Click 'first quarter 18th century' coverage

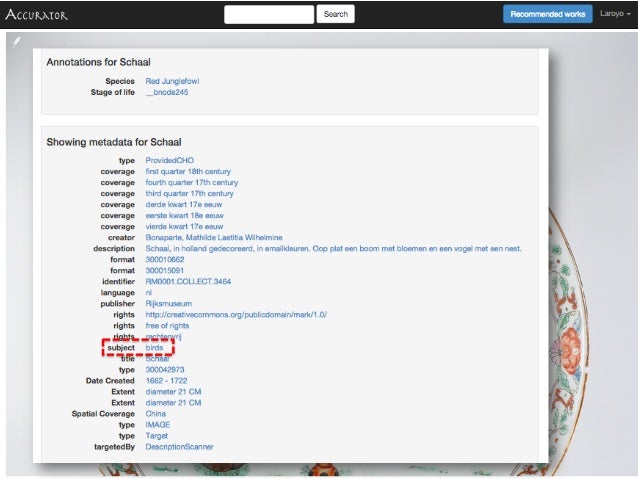(x=188, y=171)
